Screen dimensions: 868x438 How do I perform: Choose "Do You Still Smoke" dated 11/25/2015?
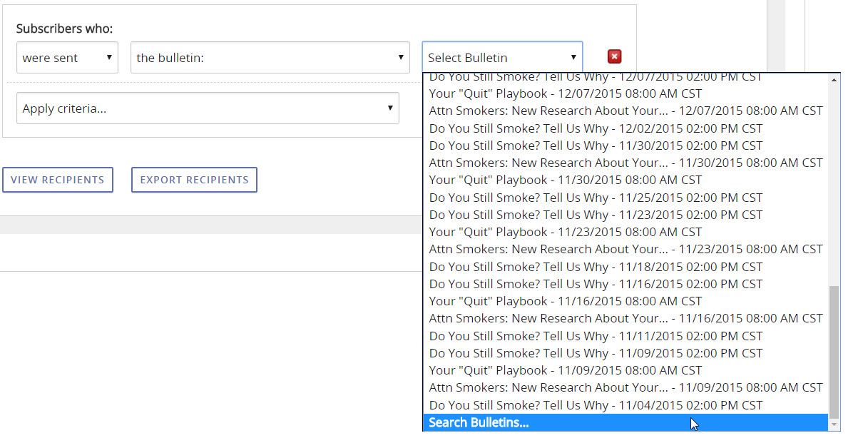click(x=595, y=198)
